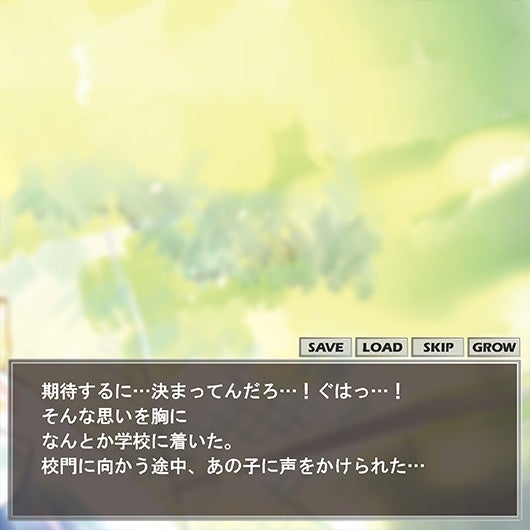Click the last line starting 校門に向かう途中
Viewport: 530px width, 530px height.
click(233, 466)
